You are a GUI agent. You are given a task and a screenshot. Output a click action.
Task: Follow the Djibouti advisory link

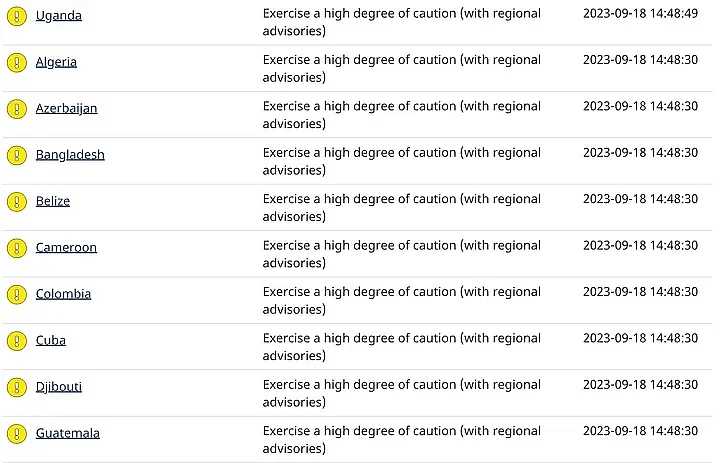(x=59, y=386)
